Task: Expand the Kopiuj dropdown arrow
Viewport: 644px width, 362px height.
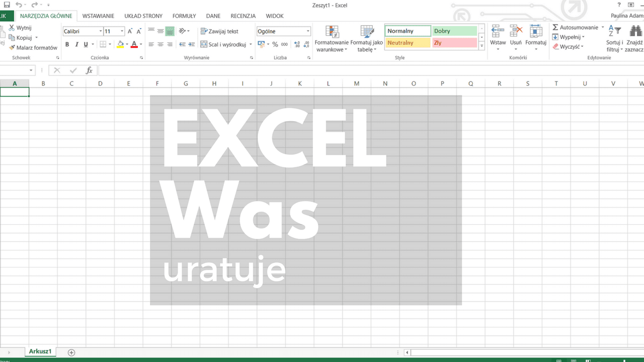Action: [36, 38]
